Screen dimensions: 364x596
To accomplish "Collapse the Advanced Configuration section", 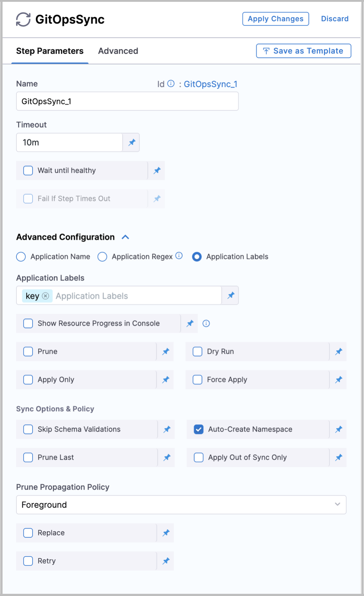I will tap(125, 237).
